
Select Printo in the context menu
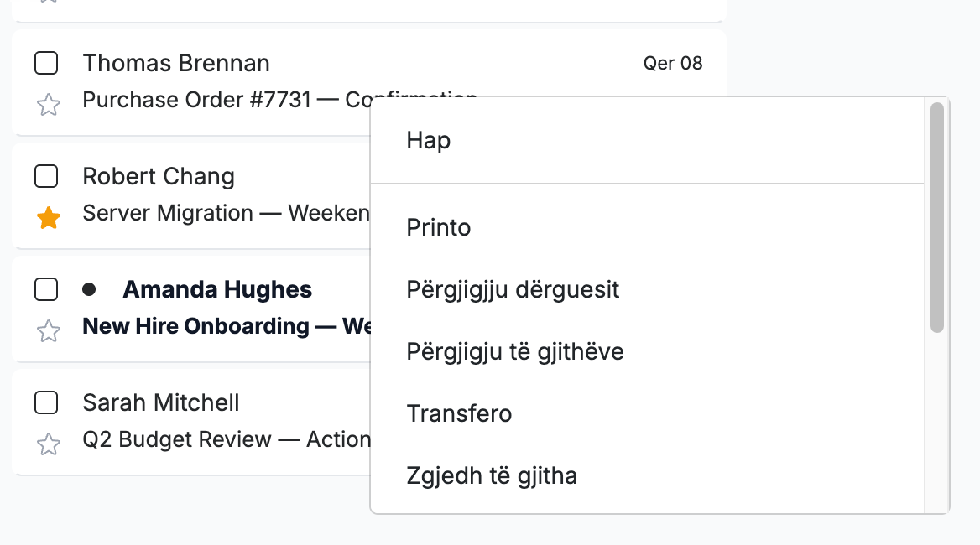[648, 227]
